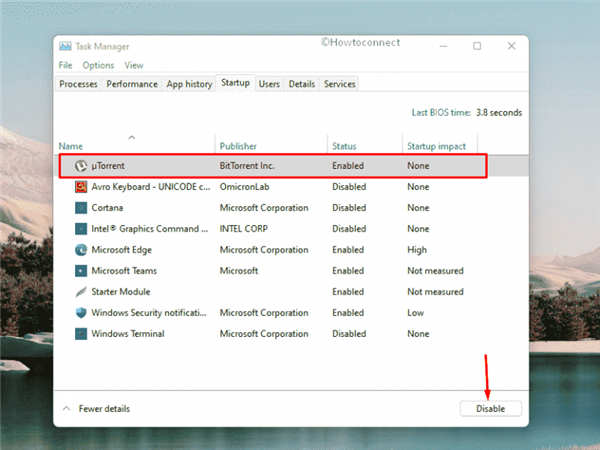This screenshot has width=600, height=450.
Task: Switch to the Performance tab
Action: (132, 84)
